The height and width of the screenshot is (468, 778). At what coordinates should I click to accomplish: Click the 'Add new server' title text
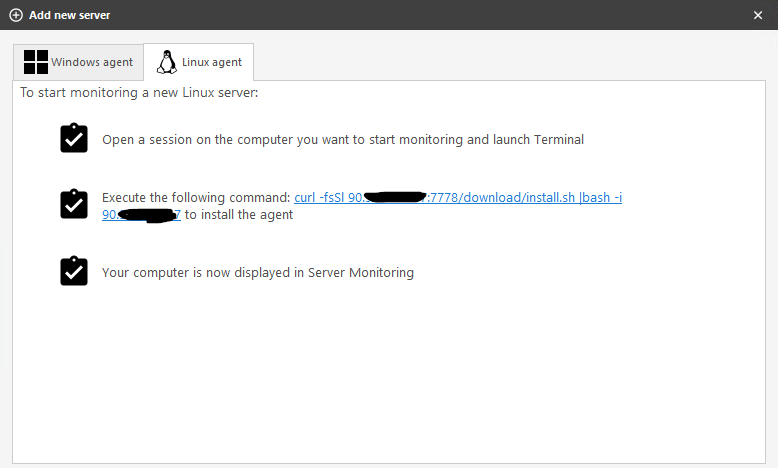tap(70, 15)
